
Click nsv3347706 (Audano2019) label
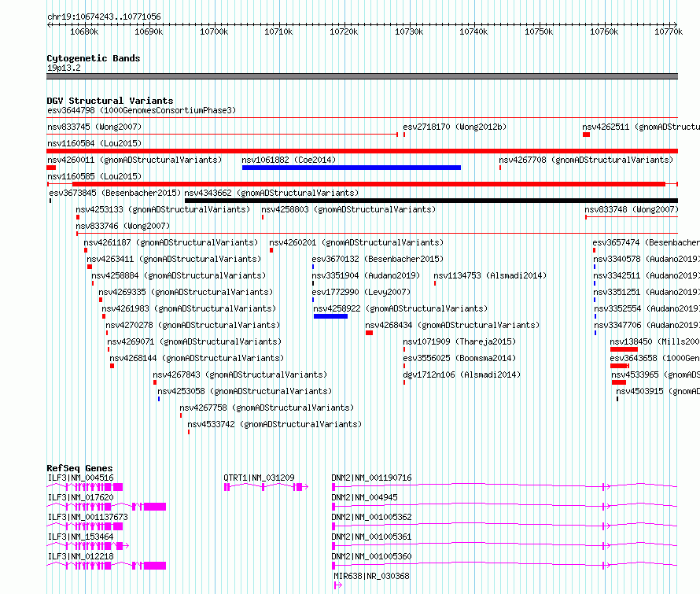pos(647,325)
